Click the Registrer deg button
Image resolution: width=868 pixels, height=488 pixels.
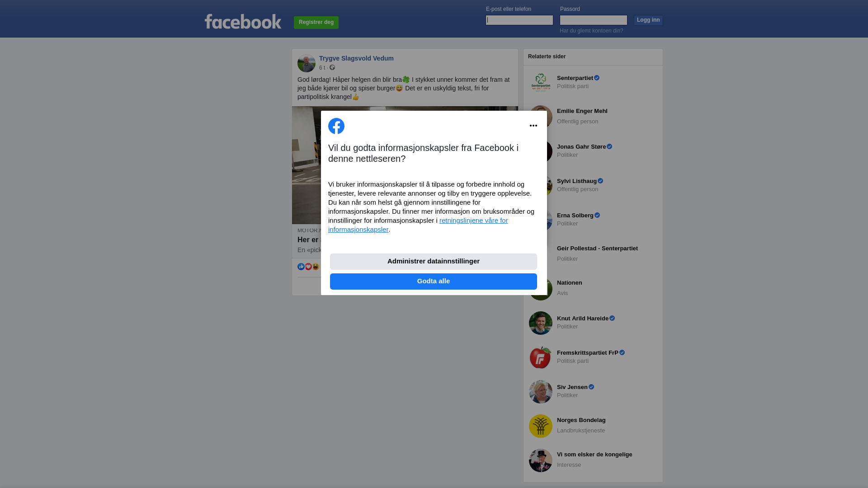[316, 23]
